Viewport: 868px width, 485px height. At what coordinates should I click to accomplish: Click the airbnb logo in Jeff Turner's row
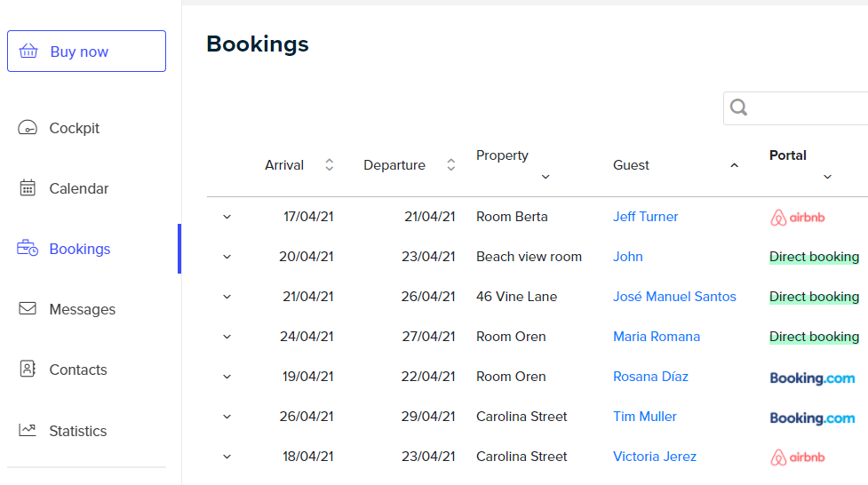point(797,218)
